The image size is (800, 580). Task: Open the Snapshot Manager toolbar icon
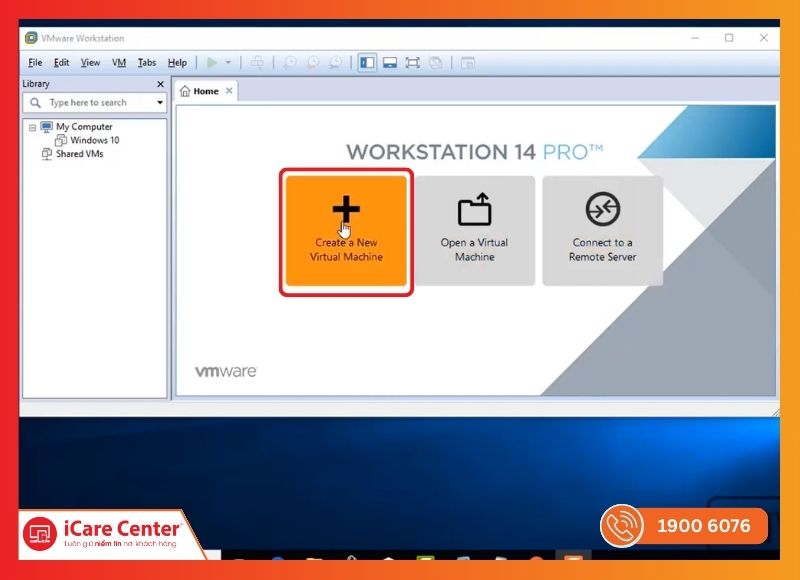tap(335, 63)
